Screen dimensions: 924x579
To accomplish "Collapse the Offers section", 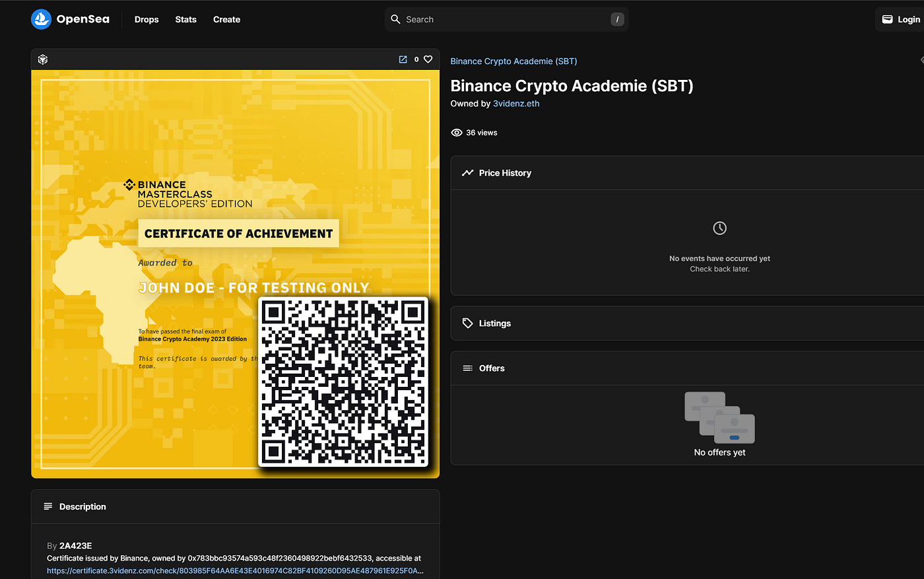I will pyautogui.click(x=687, y=368).
